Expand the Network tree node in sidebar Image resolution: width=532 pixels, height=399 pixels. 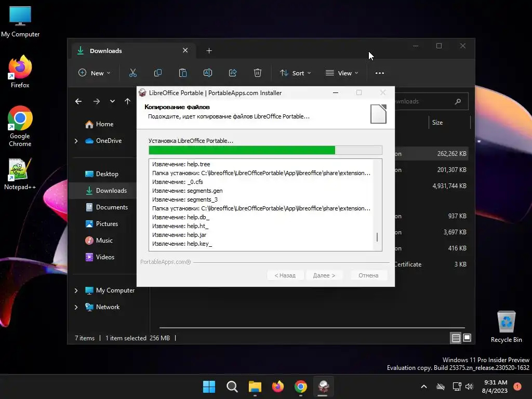pyautogui.click(x=76, y=307)
